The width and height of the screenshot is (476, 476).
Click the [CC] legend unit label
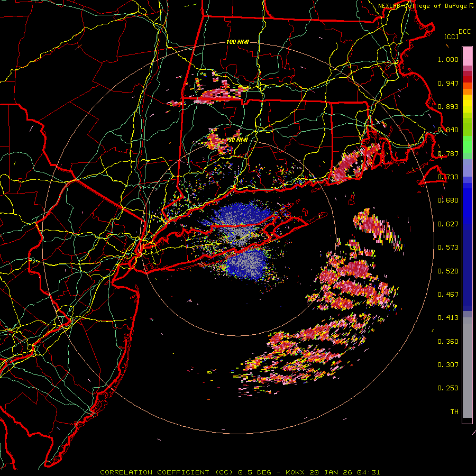[451, 36]
